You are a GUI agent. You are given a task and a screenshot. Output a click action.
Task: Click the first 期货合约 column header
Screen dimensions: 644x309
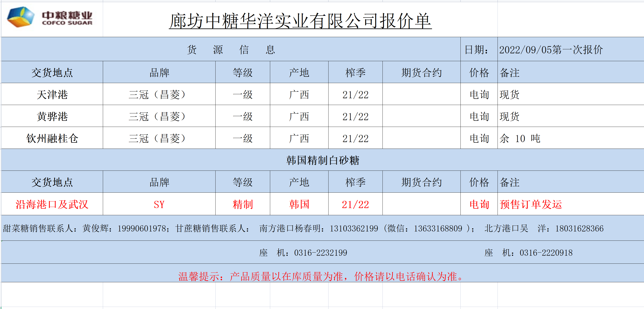(x=421, y=73)
